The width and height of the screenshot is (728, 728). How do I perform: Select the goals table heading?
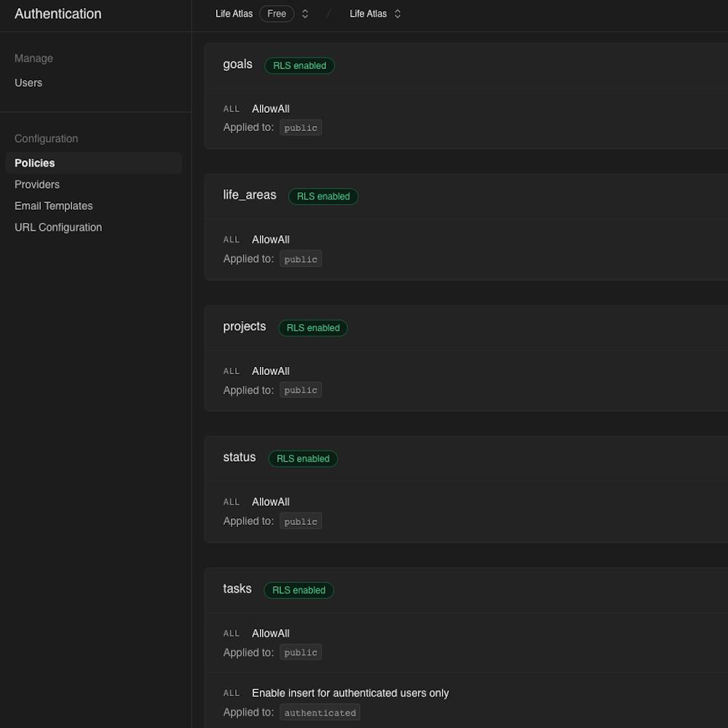coord(237,64)
